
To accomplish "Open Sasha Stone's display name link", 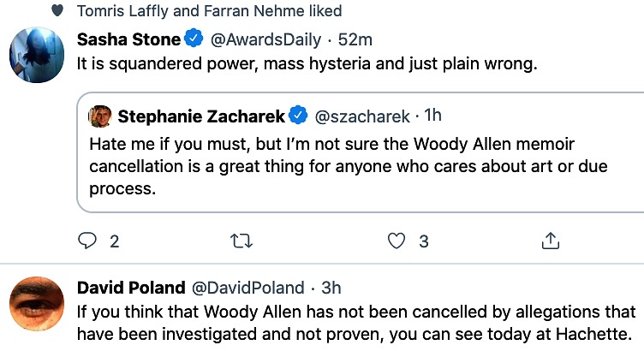I will click(128, 39).
